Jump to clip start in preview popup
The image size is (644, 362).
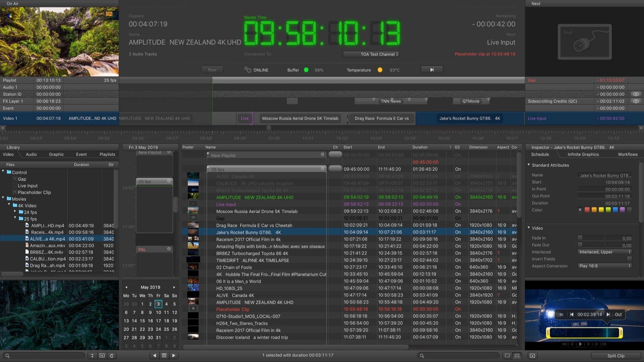pos(572,314)
